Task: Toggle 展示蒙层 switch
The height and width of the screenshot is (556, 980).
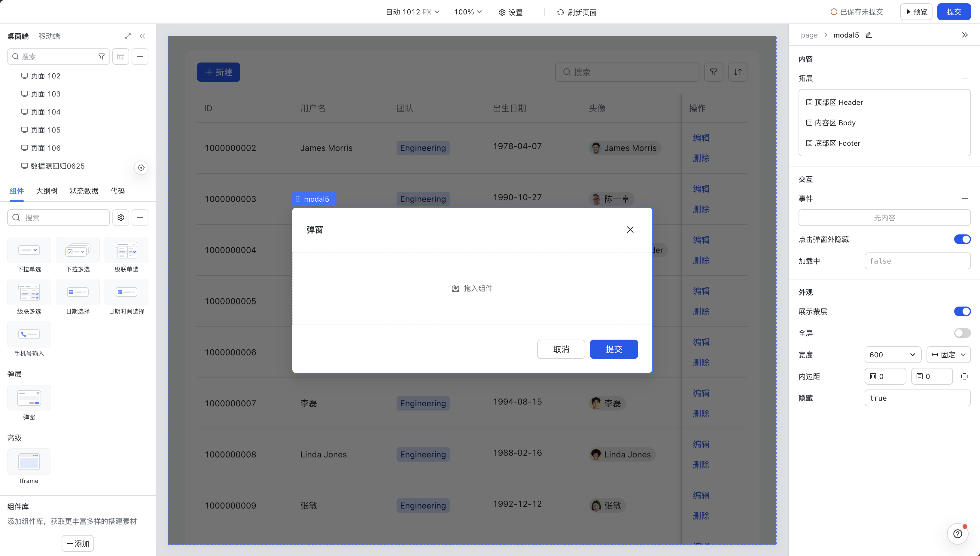Action: [x=962, y=312]
